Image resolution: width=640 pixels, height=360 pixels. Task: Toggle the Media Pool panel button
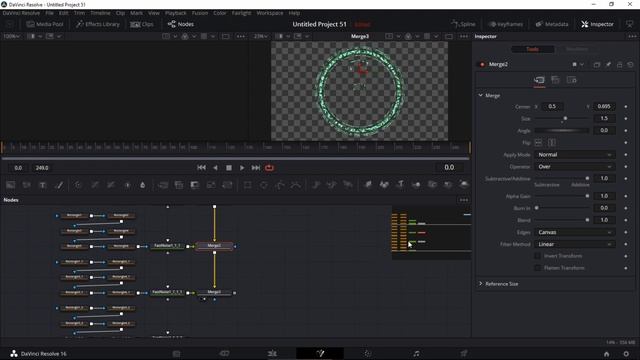[x=45, y=24]
